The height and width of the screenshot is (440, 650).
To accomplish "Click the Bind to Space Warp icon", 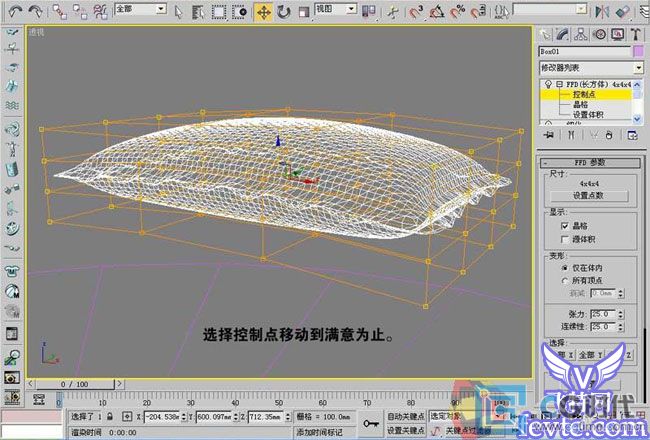I will (x=100, y=12).
